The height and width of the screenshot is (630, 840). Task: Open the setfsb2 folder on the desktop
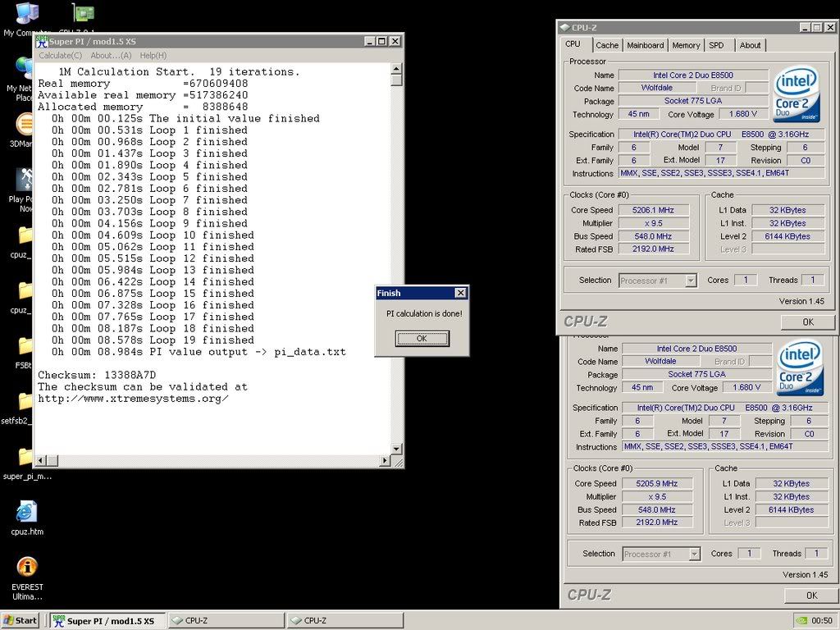point(25,402)
